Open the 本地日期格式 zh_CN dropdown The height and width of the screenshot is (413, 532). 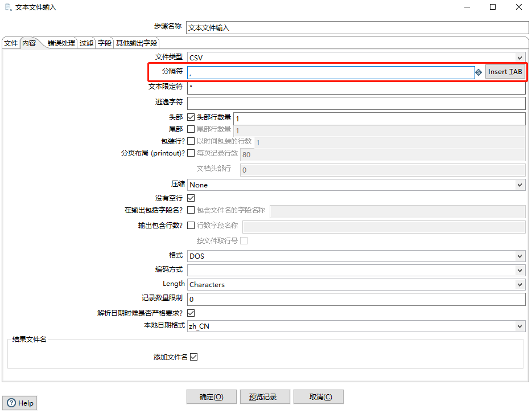point(356,326)
